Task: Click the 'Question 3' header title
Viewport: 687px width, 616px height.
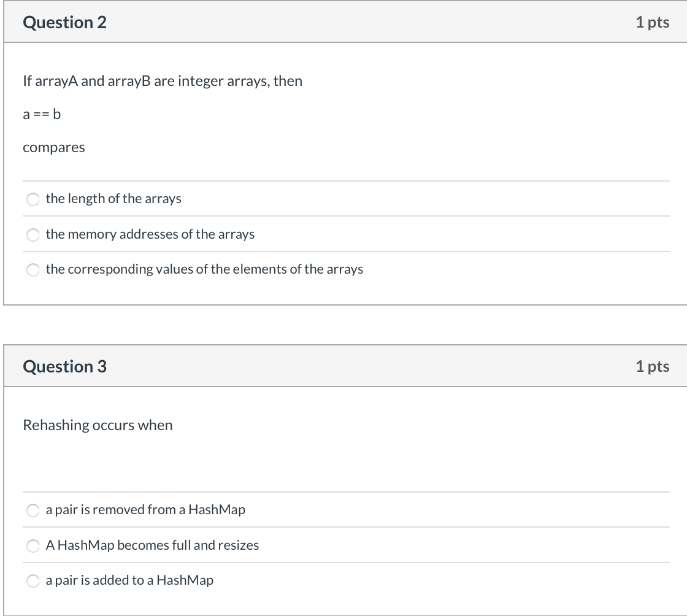Action: coord(65,366)
